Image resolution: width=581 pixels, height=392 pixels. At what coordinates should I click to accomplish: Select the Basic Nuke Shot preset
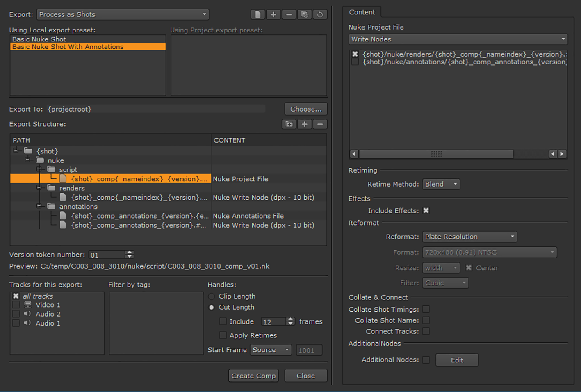tap(39, 39)
